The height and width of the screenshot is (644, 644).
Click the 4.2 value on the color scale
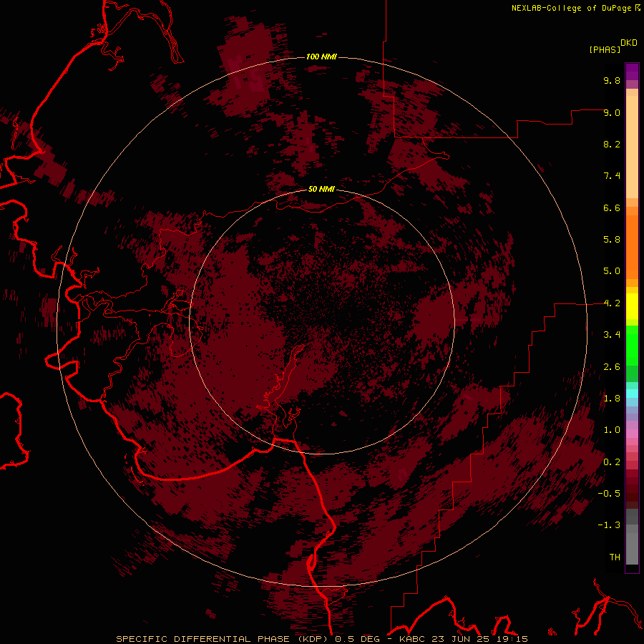[612, 303]
